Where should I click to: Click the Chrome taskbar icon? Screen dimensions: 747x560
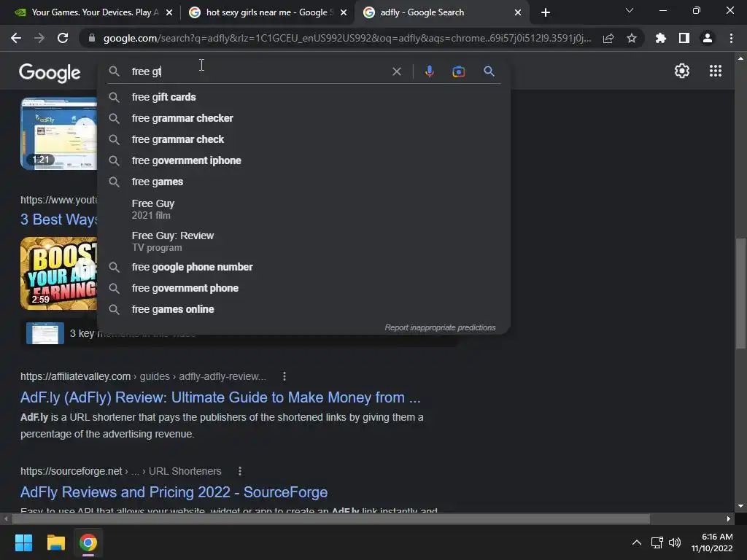point(88,542)
